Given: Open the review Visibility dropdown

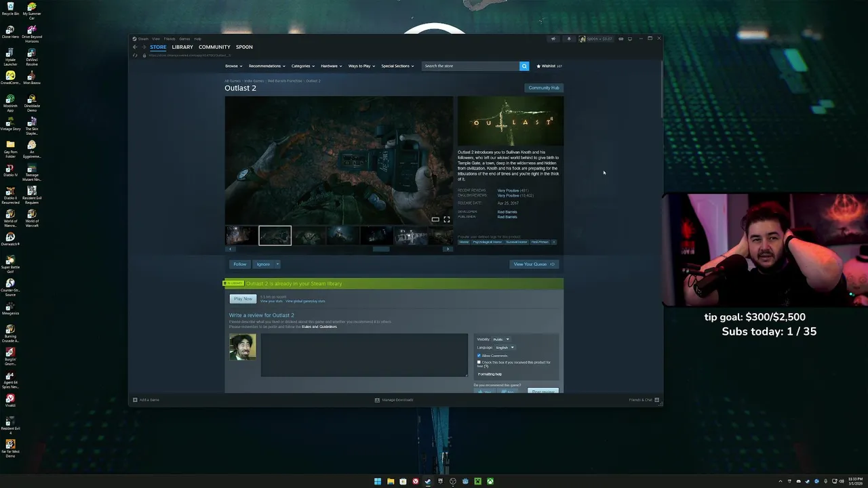Looking at the screenshot, I should 501,339.
